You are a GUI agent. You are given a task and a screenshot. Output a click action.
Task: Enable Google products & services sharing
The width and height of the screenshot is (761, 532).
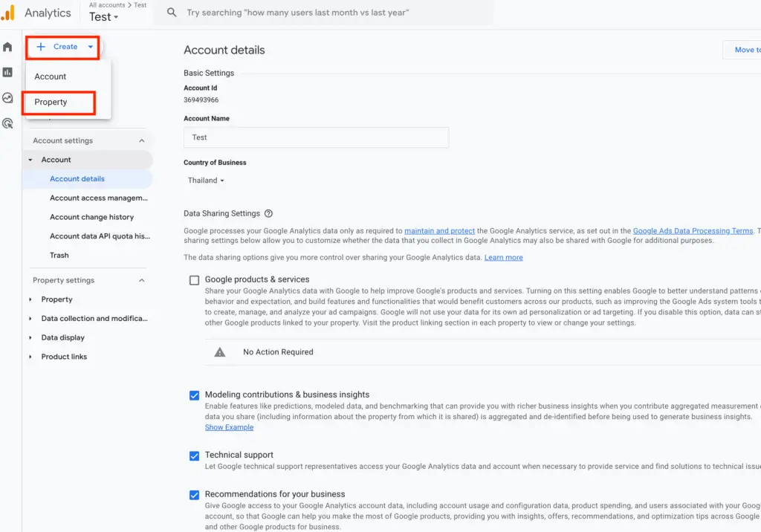(194, 280)
